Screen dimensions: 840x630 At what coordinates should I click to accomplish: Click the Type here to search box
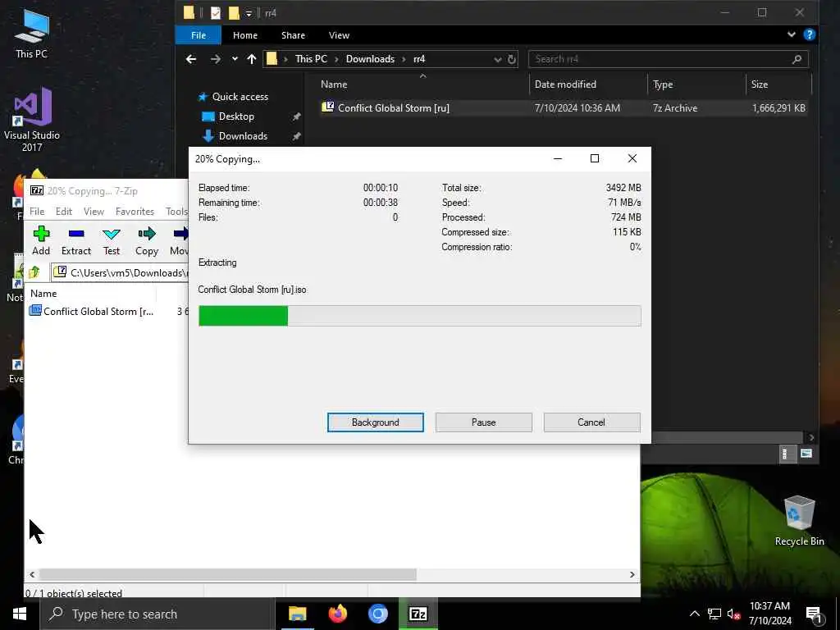click(x=158, y=614)
